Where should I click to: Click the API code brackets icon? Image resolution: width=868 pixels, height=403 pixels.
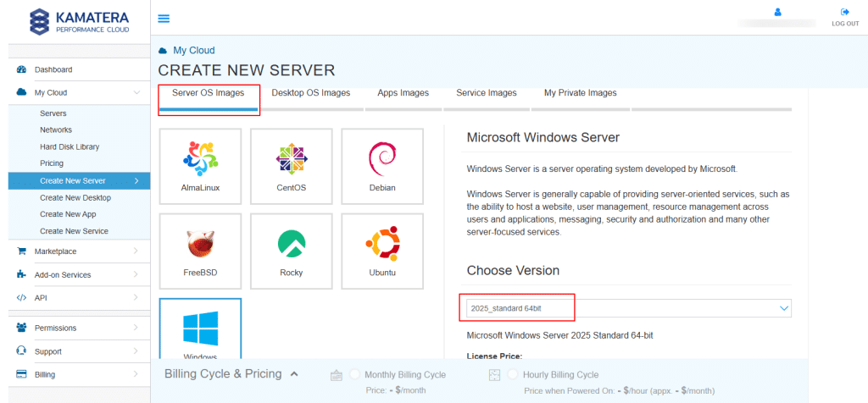pyautogui.click(x=21, y=297)
